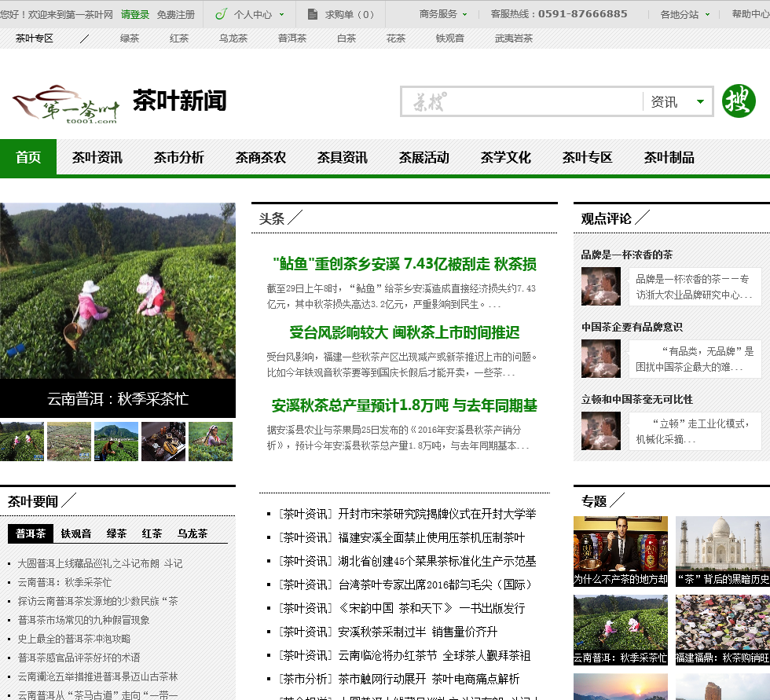Open 茶展活动 in main navigation
Viewport: 770px width, 700px height.
[x=423, y=157]
